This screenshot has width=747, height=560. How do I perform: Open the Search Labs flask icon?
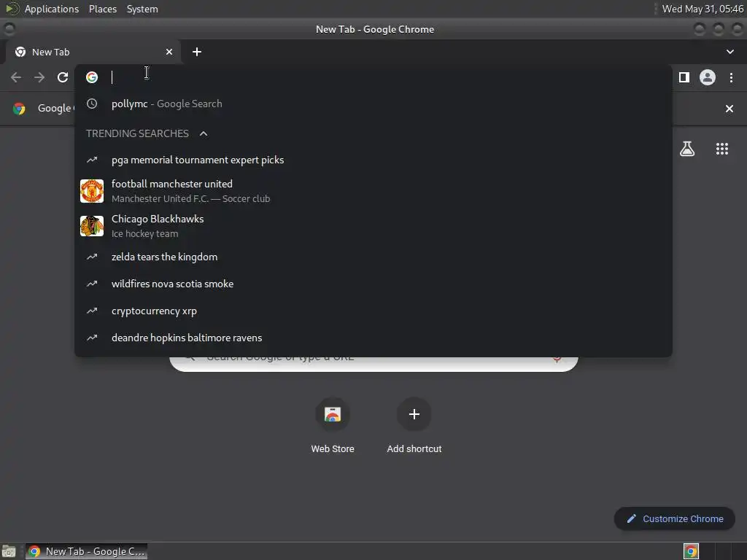tap(687, 149)
